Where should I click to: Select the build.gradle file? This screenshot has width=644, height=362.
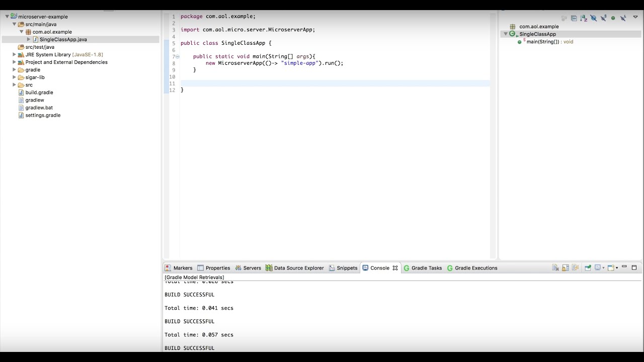(x=39, y=93)
